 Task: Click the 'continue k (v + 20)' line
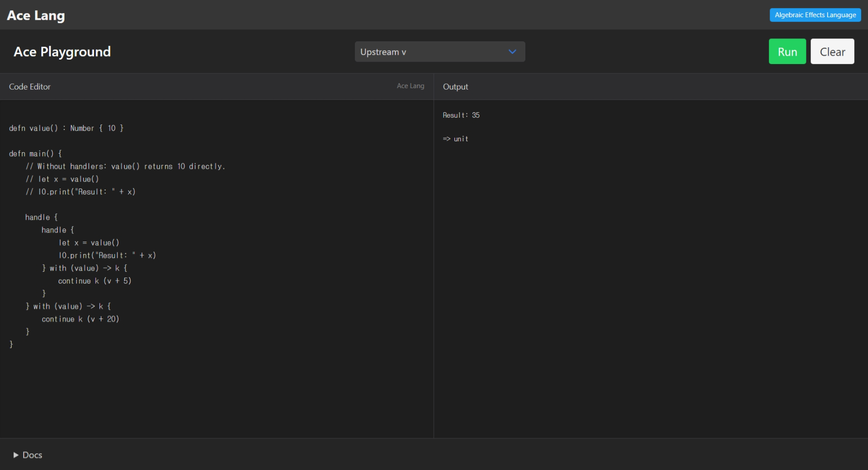click(81, 319)
